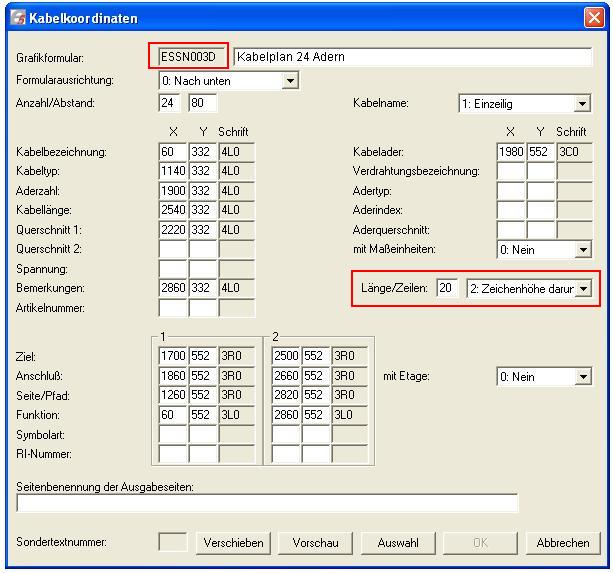
Task: Click the Ziel X field 2500 in group 2
Action: point(286,356)
